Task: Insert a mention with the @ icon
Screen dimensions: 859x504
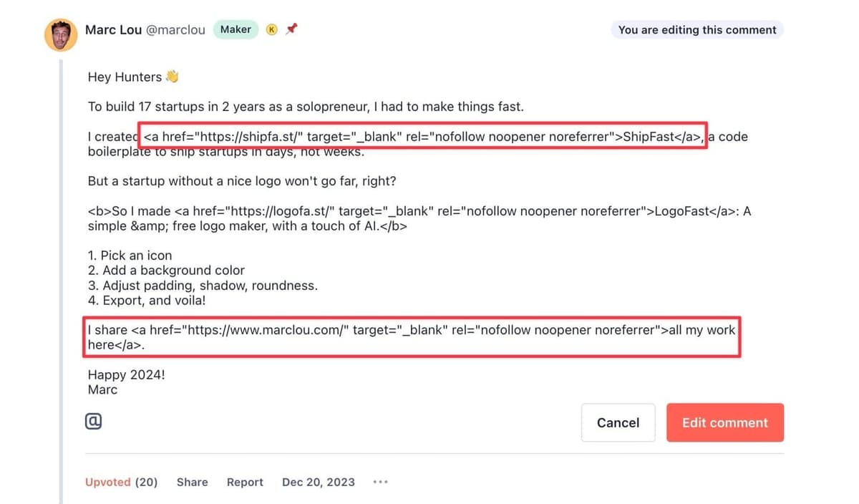Action: pos(93,422)
